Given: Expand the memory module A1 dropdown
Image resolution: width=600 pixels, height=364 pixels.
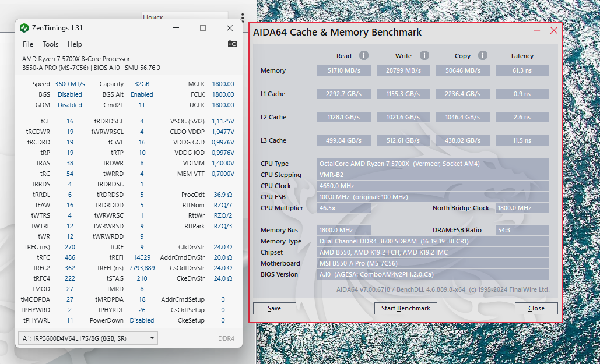Looking at the screenshot, I should (x=88, y=338).
